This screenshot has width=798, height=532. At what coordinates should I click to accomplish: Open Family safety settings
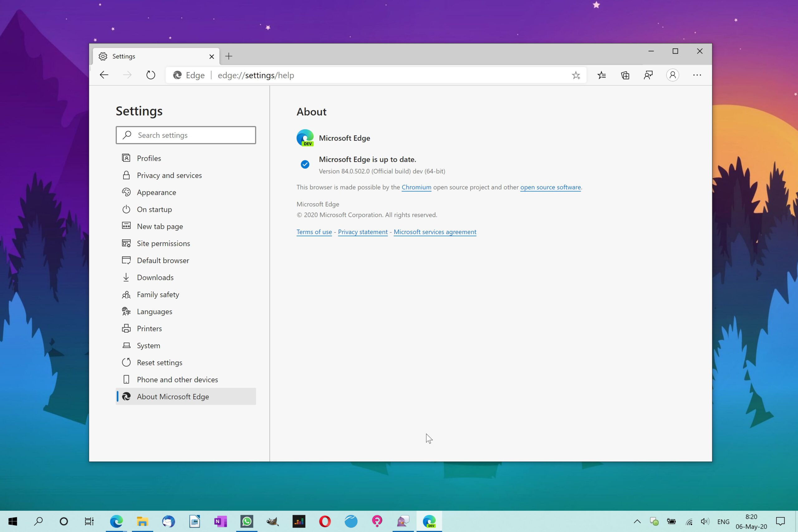click(x=185, y=295)
